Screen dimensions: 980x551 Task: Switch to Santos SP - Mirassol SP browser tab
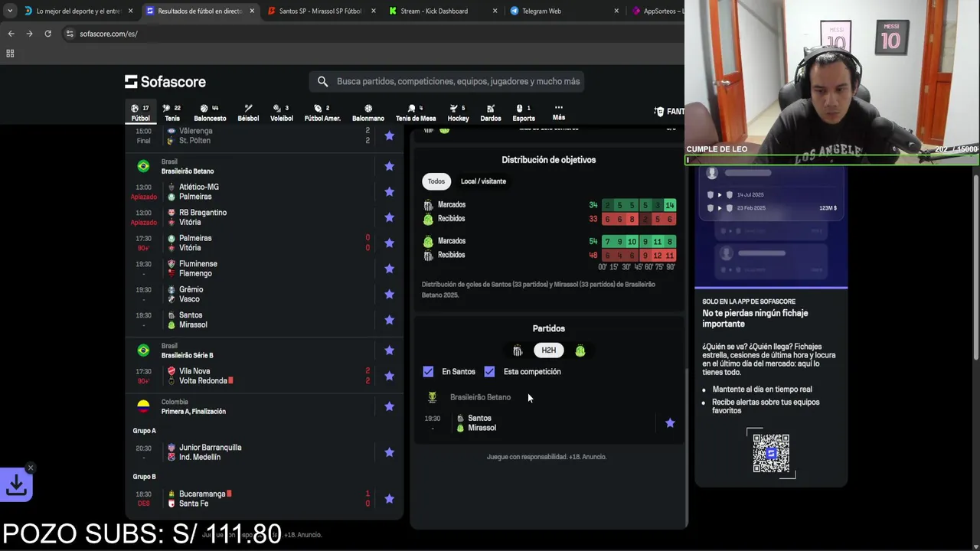[320, 11]
